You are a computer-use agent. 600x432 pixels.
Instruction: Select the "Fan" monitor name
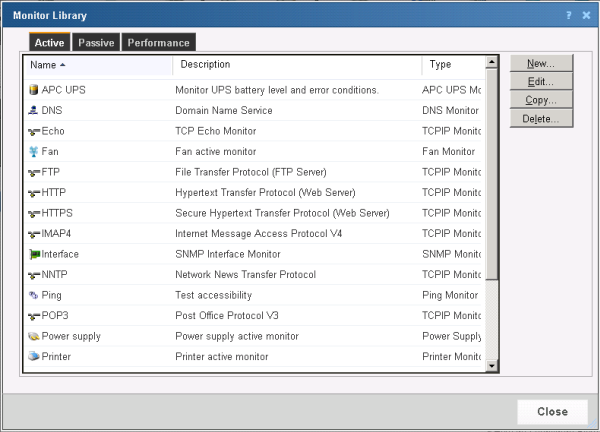[50, 152]
